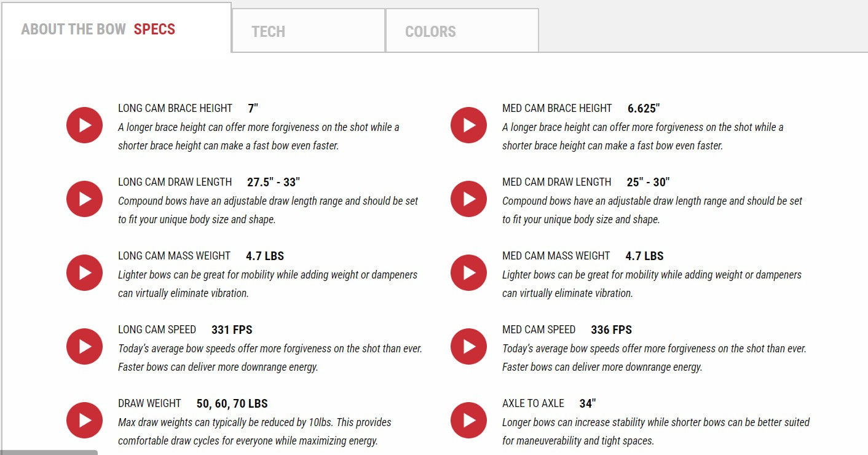Click the Long Cam Brace Height label
868x455 pixels.
[x=175, y=108]
